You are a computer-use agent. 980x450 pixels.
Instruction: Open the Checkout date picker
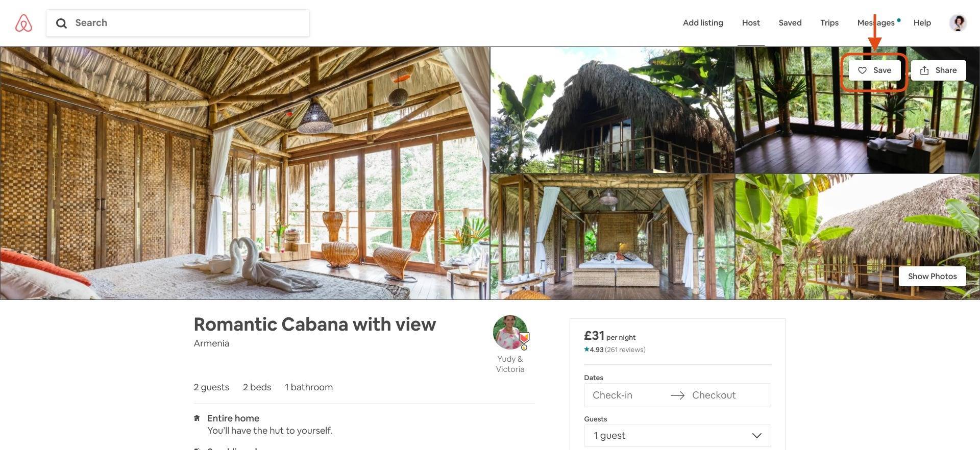click(713, 395)
